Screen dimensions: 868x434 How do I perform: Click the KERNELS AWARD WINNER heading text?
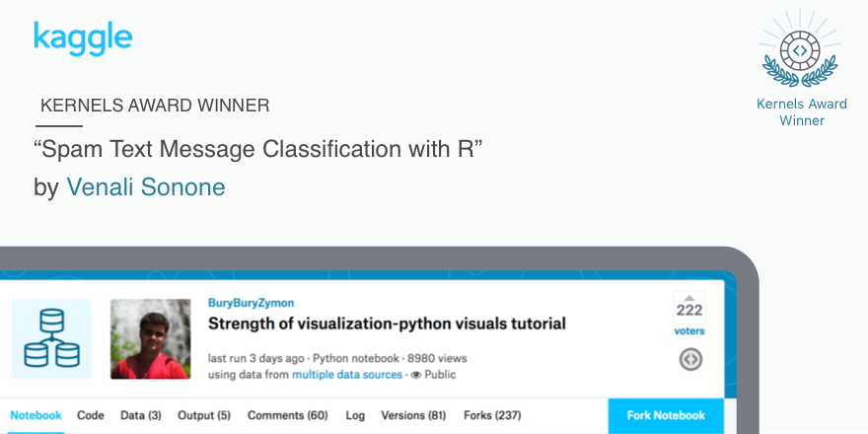coord(155,106)
